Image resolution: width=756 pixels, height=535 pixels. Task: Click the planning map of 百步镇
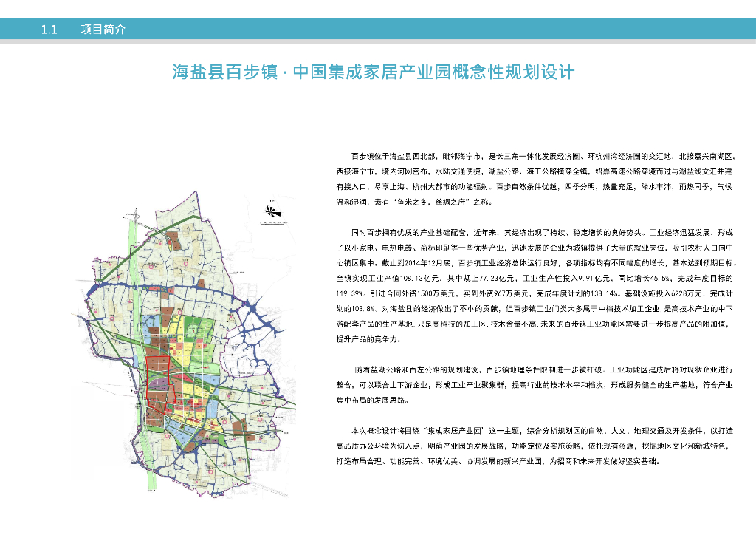pos(184,344)
